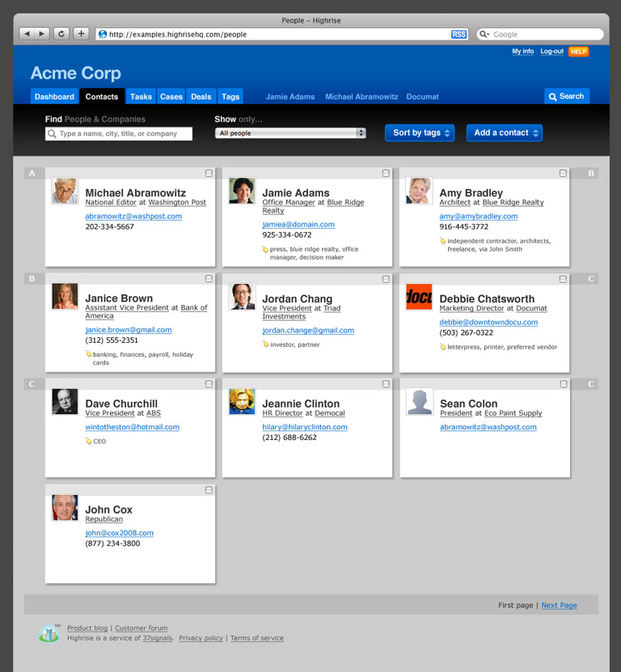This screenshot has height=672, width=621.
Task: Open Jeannie Clinton's avatar picture
Action: click(x=242, y=402)
